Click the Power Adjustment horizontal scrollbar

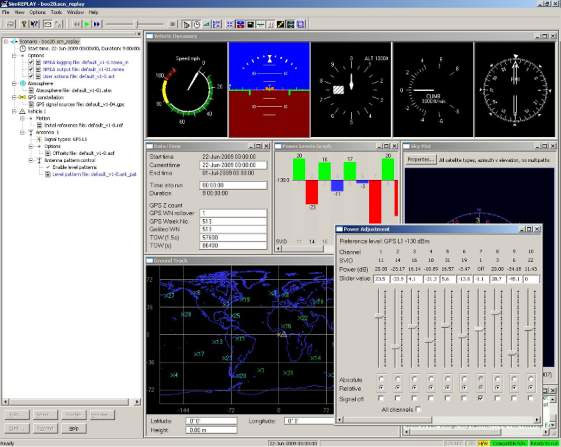tap(438, 420)
